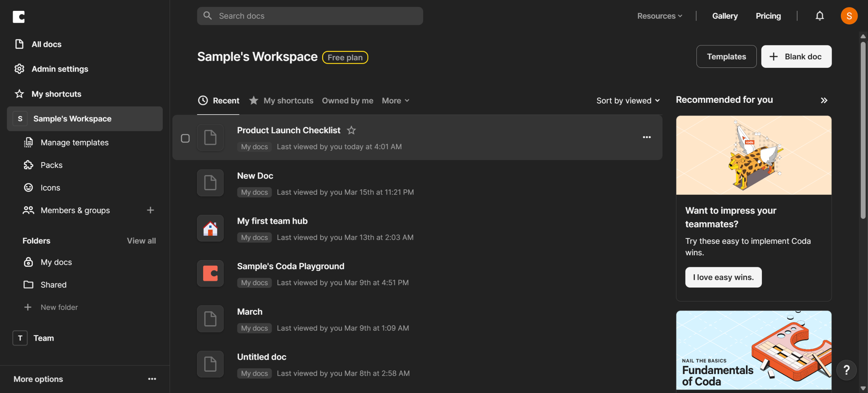Open the Sort by viewed dropdown

[x=628, y=101]
